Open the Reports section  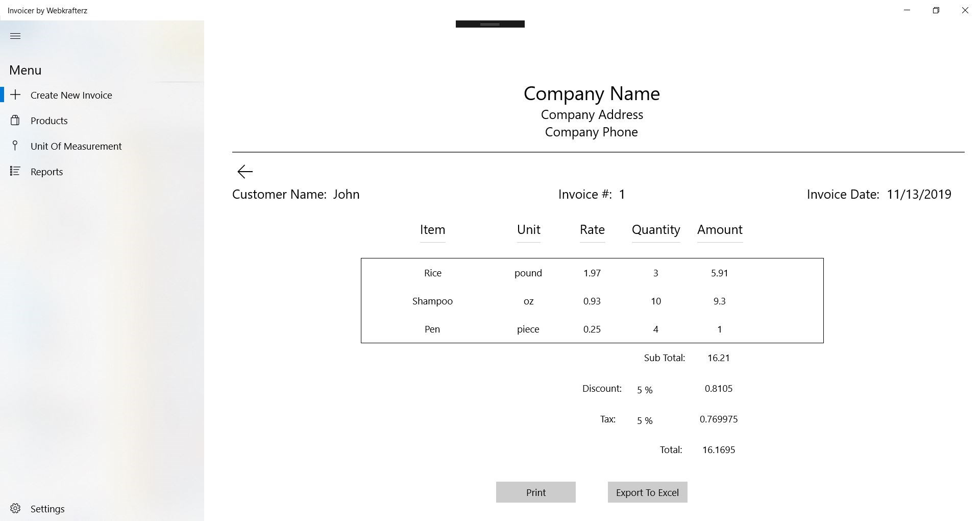pyautogui.click(x=46, y=172)
